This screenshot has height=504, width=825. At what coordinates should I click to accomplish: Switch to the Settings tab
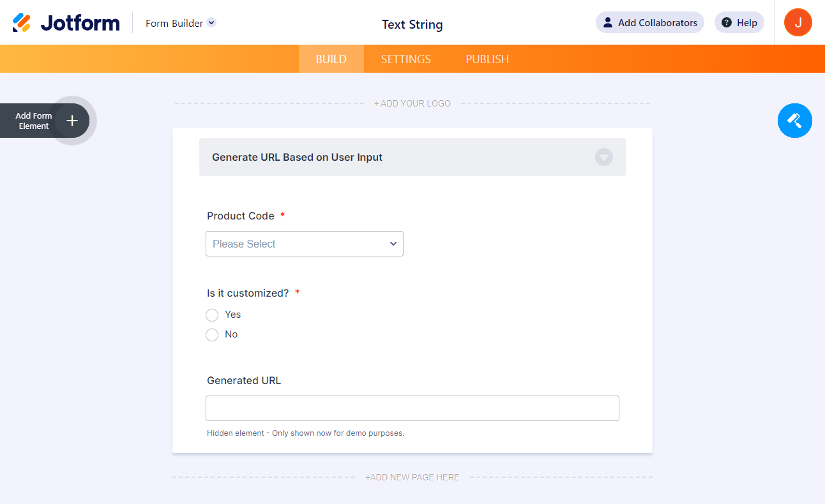pos(405,59)
